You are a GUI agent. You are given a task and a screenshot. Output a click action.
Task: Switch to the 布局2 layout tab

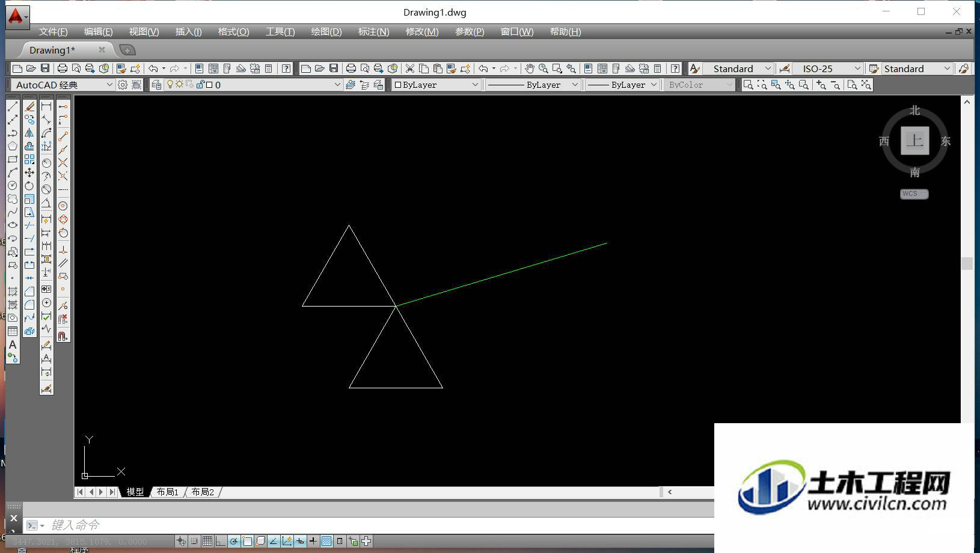(x=203, y=492)
